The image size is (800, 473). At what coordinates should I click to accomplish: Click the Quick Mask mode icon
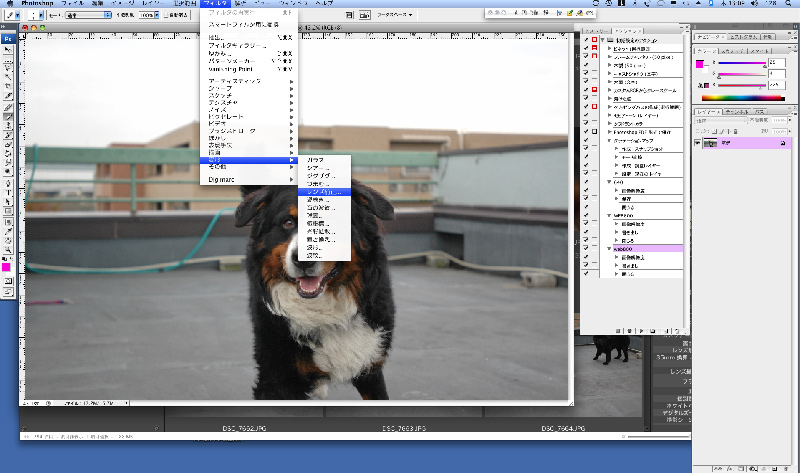[8, 281]
